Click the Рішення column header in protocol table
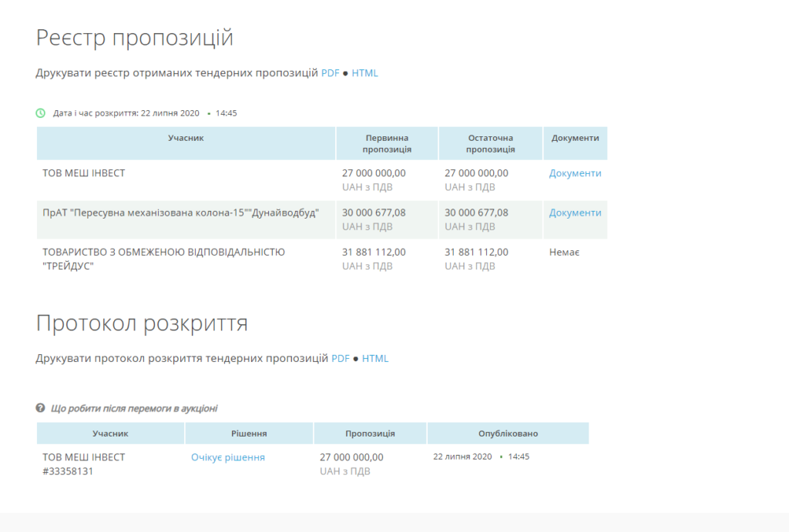 point(249,433)
